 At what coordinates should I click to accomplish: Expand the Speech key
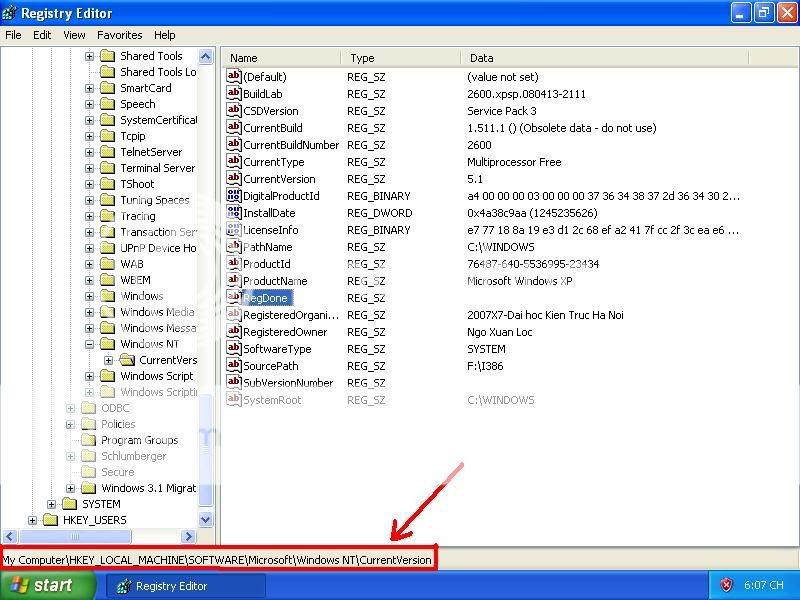(x=89, y=104)
